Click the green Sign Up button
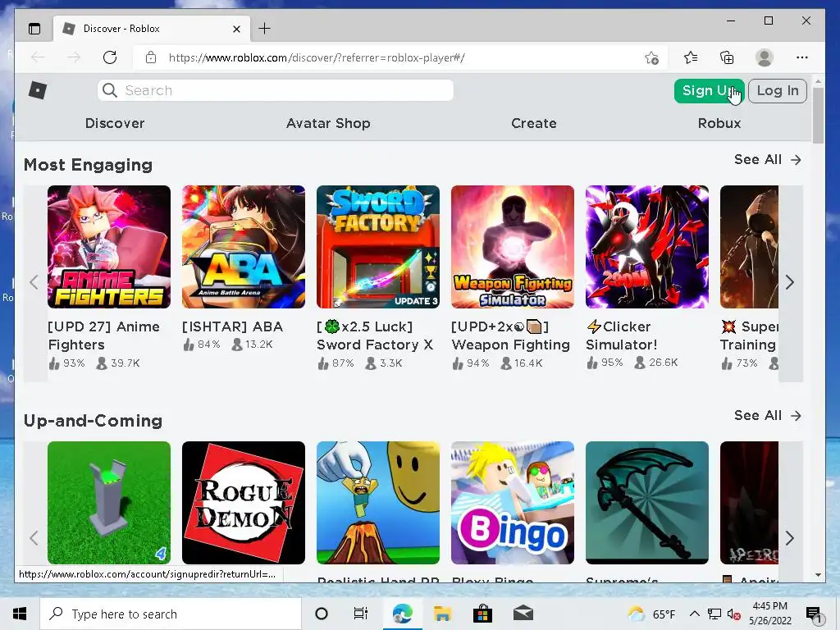Image resolution: width=840 pixels, height=630 pixels. (x=710, y=91)
